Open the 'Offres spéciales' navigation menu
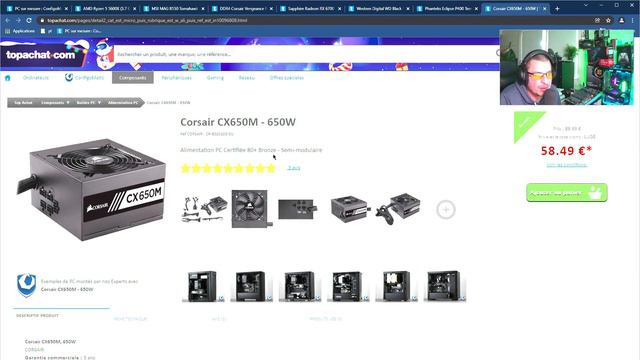The height and width of the screenshot is (360, 640). pos(287,78)
